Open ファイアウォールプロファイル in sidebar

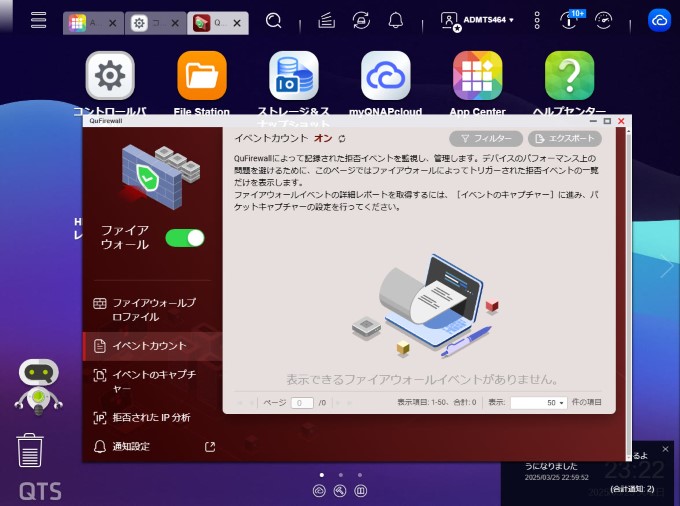(152, 310)
